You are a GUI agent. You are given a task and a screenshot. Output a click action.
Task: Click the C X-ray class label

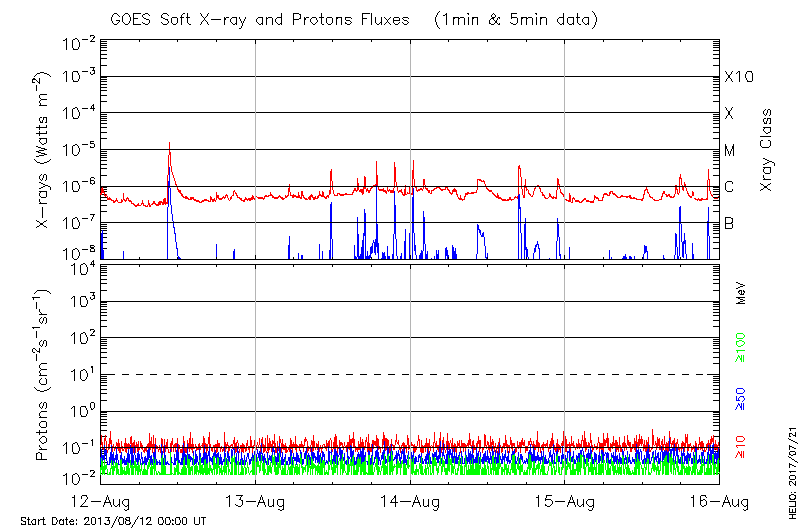[729, 187]
